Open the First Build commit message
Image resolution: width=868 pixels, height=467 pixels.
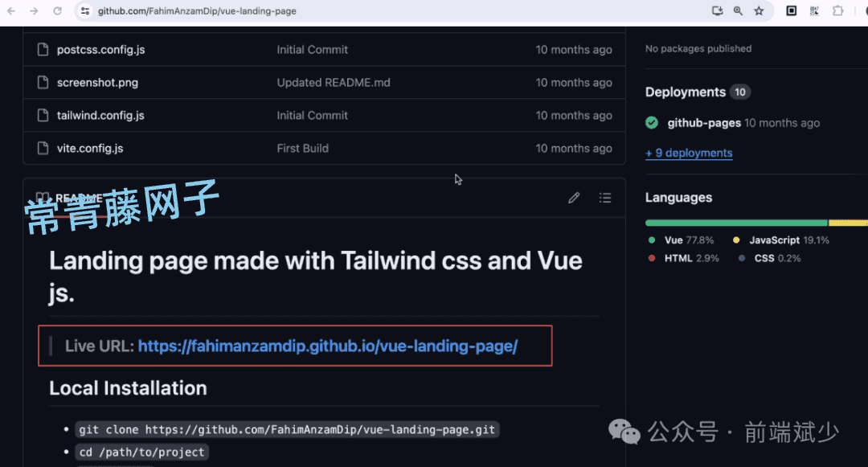[302, 148]
